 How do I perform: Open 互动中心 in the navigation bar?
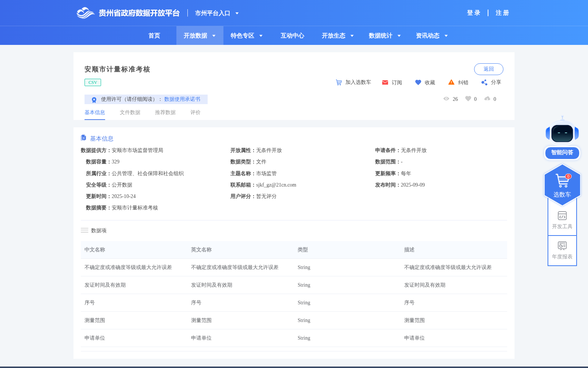coord(293,36)
